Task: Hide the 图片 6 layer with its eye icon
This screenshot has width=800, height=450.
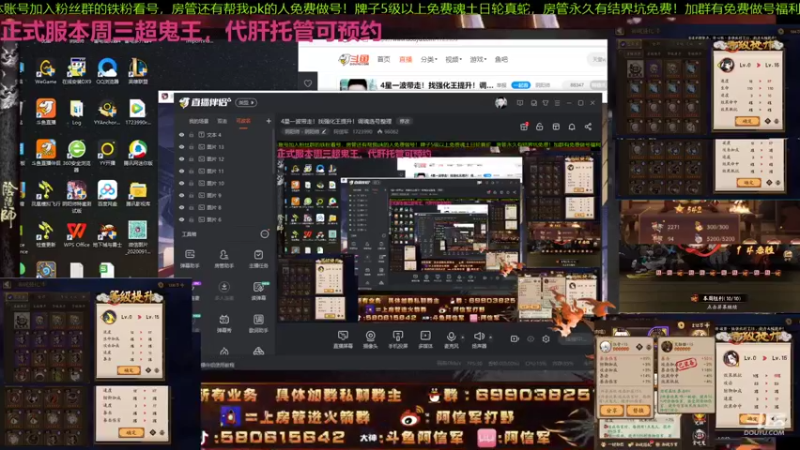Action: [182, 219]
